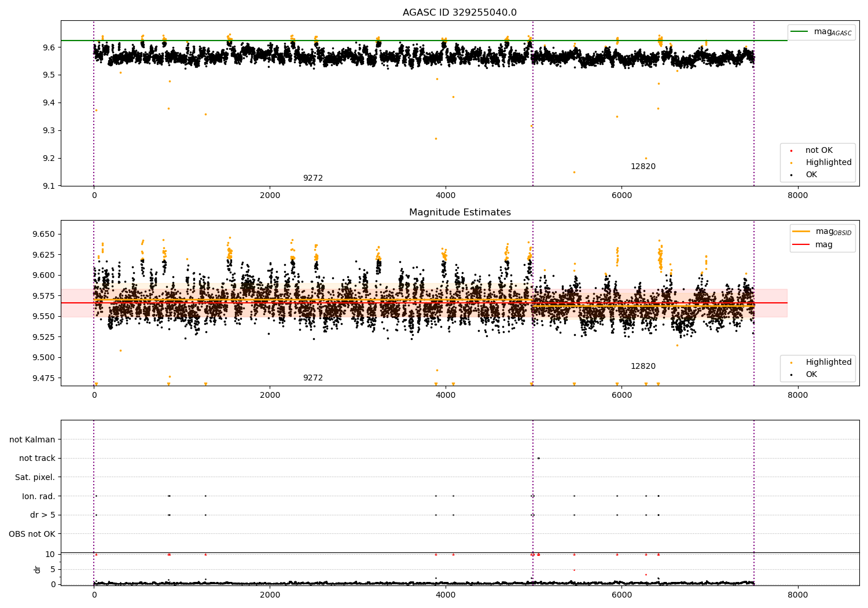Click the 9272 label in the top plot
The width and height of the screenshot is (868, 608).
pyautogui.click(x=313, y=178)
